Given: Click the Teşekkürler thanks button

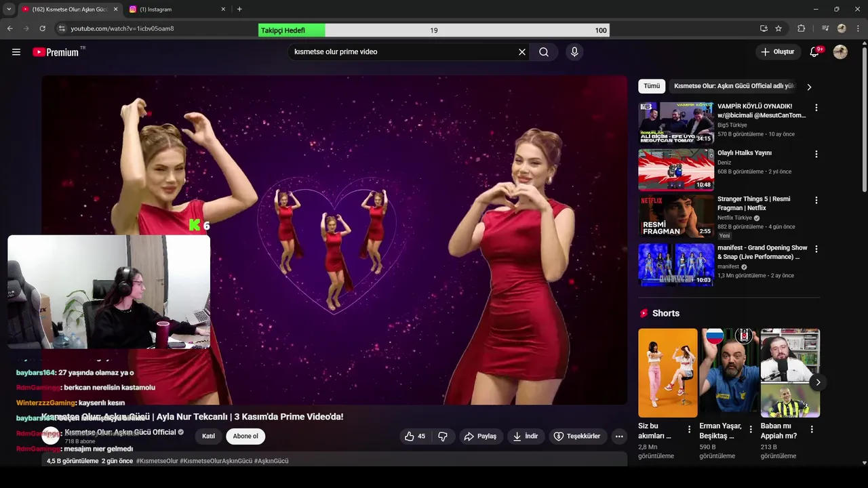Looking at the screenshot, I should 576,436.
